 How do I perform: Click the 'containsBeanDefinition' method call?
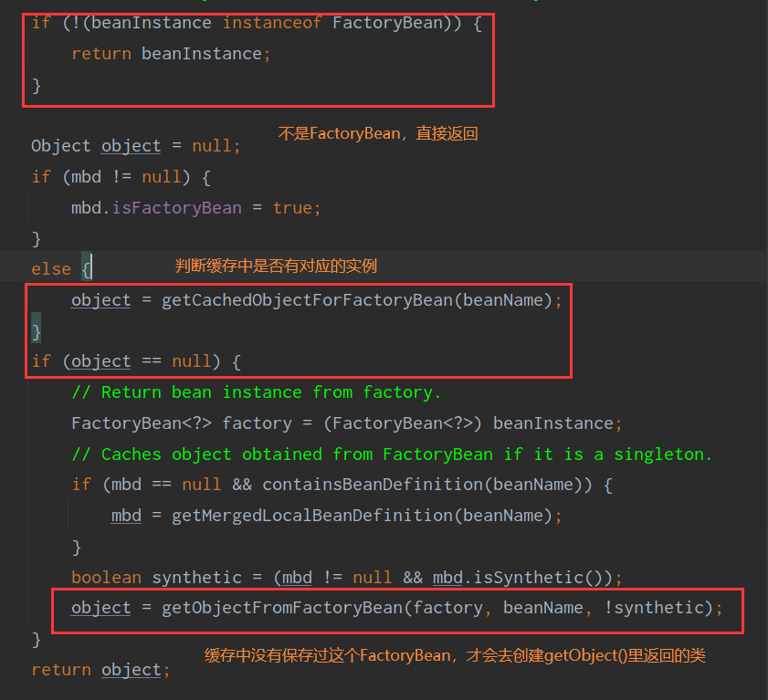(x=373, y=485)
